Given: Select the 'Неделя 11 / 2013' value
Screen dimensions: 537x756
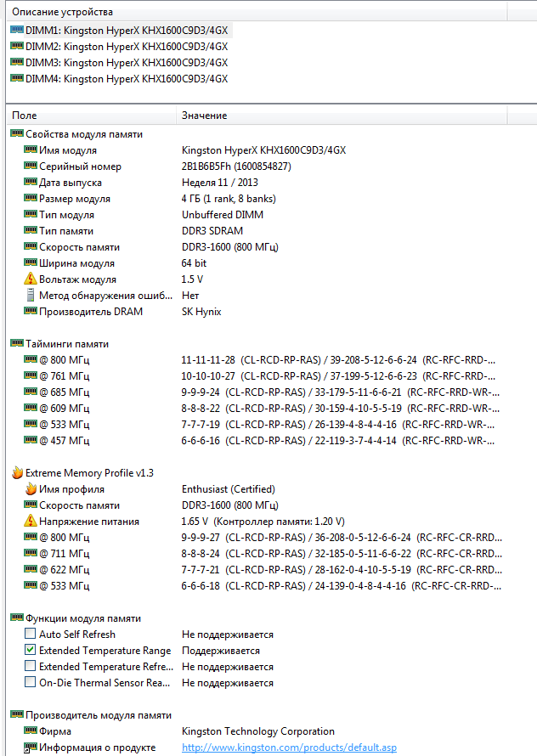Looking at the screenshot, I should tap(220, 183).
